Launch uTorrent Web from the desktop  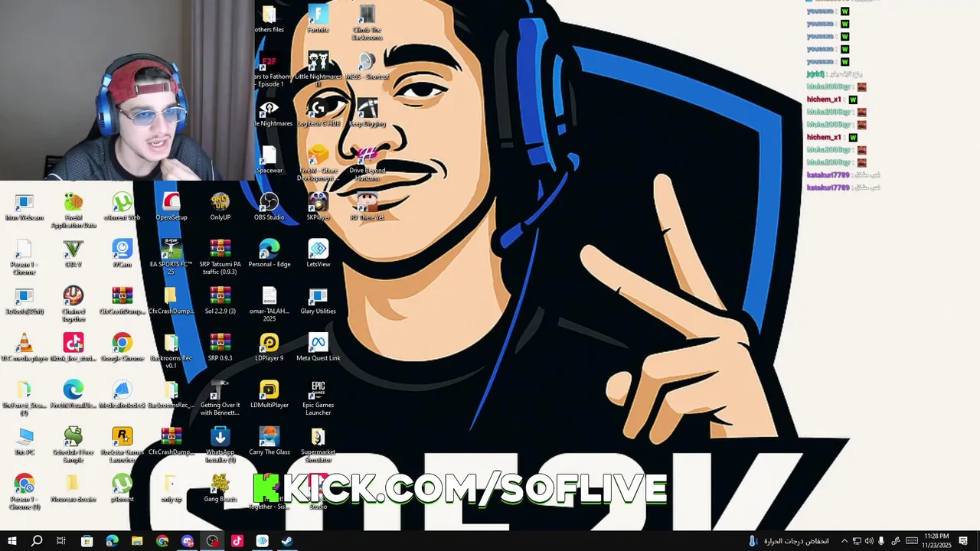click(122, 207)
